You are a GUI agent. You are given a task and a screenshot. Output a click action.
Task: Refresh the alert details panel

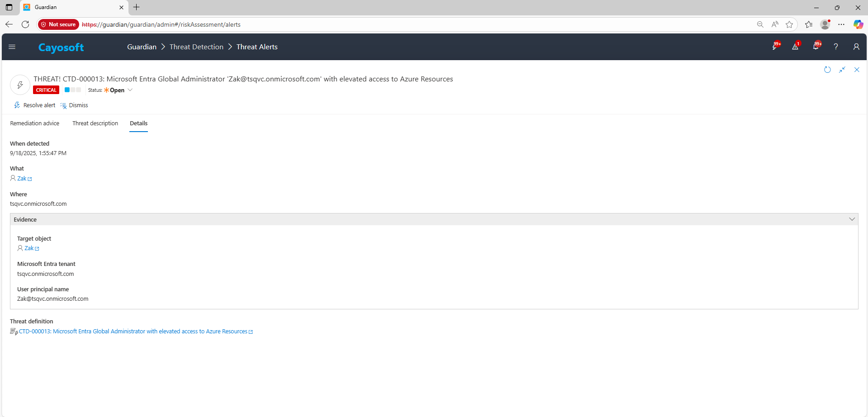tap(827, 70)
